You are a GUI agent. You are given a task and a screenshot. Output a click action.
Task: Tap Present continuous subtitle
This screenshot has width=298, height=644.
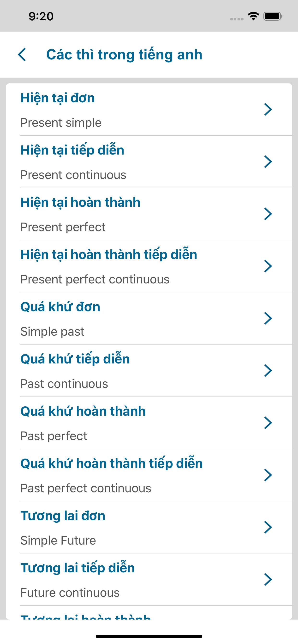click(73, 175)
